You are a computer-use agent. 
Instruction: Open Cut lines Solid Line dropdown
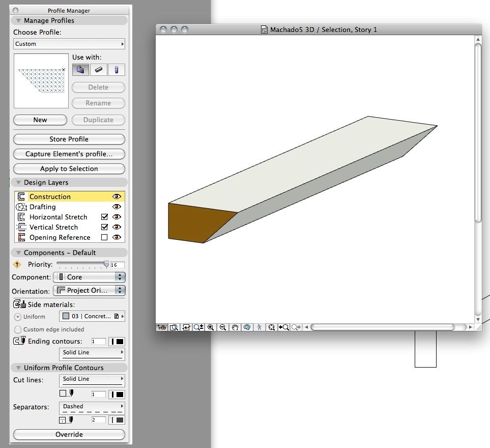click(x=92, y=380)
